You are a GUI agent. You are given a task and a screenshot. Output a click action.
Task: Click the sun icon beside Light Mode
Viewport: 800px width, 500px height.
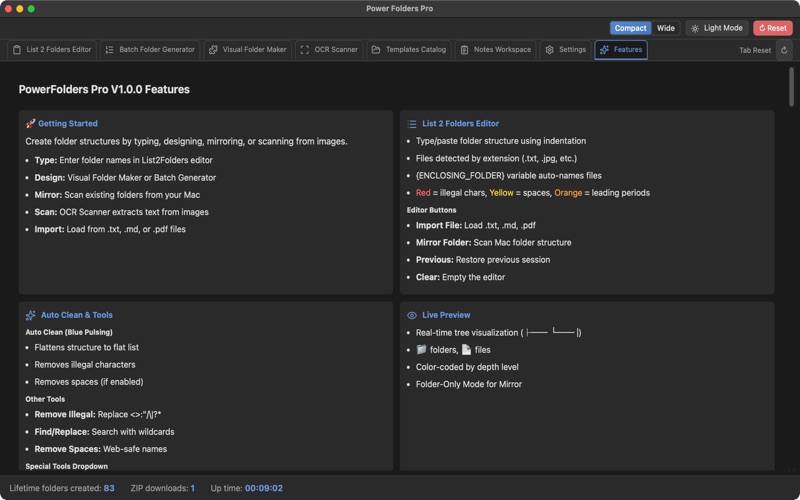(695, 29)
